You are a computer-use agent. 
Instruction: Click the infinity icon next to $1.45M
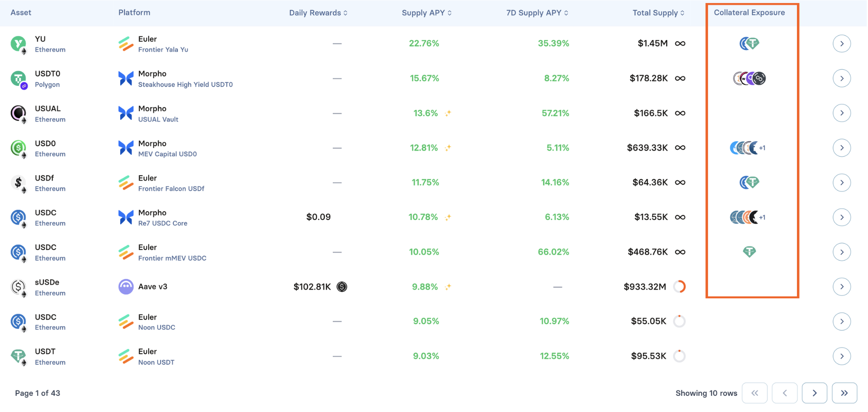pyautogui.click(x=680, y=44)
